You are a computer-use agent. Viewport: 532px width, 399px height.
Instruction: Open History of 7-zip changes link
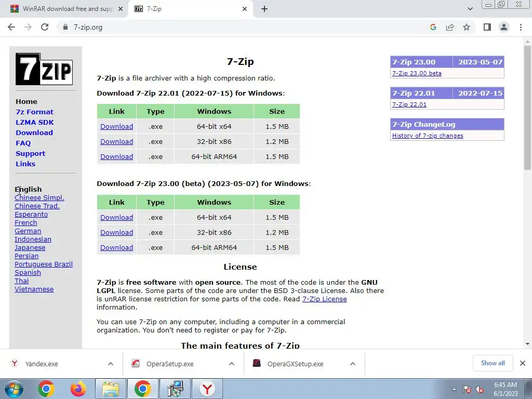pyautogui.click(x=428, y=136)
